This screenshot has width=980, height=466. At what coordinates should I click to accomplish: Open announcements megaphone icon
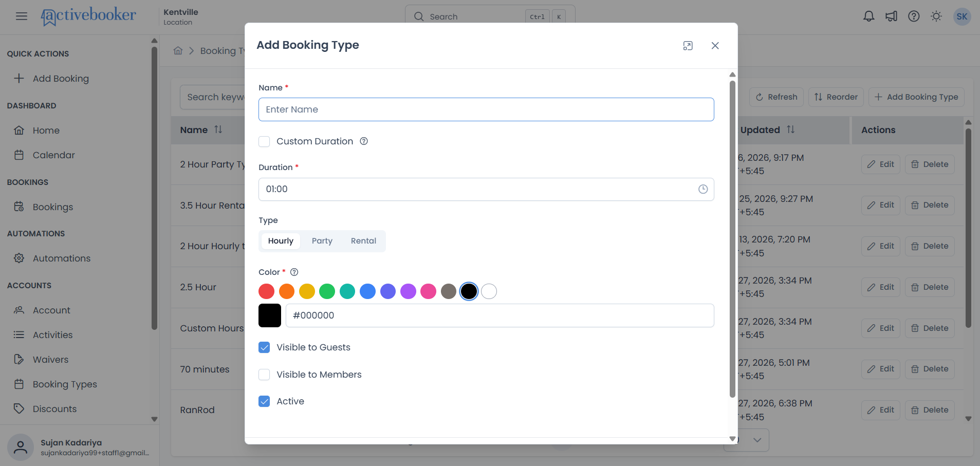tap(891, 16)
